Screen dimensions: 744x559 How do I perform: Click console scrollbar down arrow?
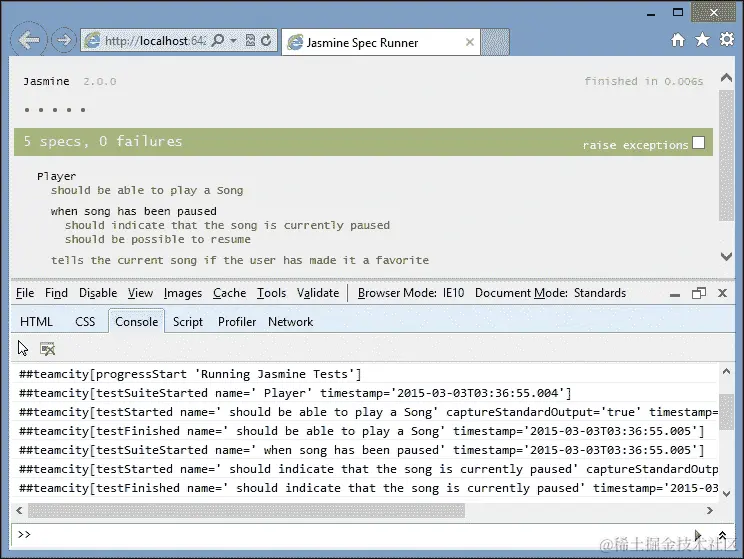[x=726, y=494]
